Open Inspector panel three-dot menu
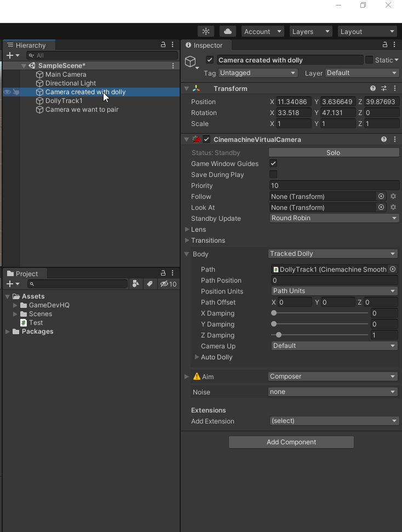The width and height of the screenshot is (402, 532). click(394, 45)
